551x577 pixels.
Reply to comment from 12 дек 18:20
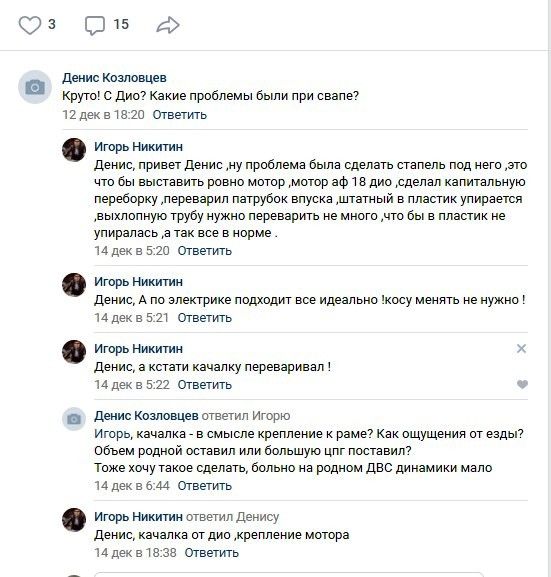click(x=180, y=115)
